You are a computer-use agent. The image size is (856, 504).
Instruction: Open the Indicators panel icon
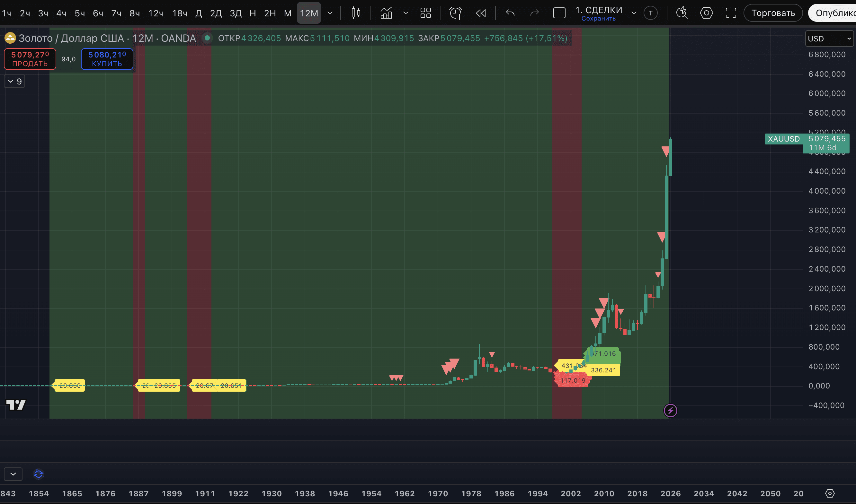click(386, 13)
